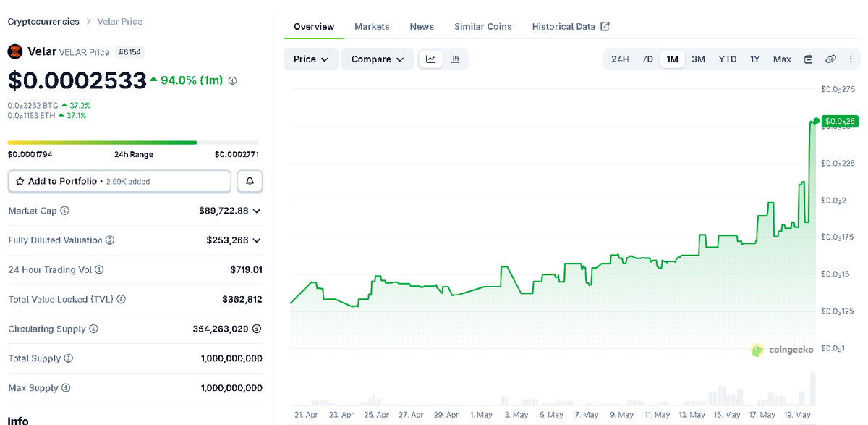The image size is (868, 425).
Task: Select the Max time range
Action: (782, 59)
